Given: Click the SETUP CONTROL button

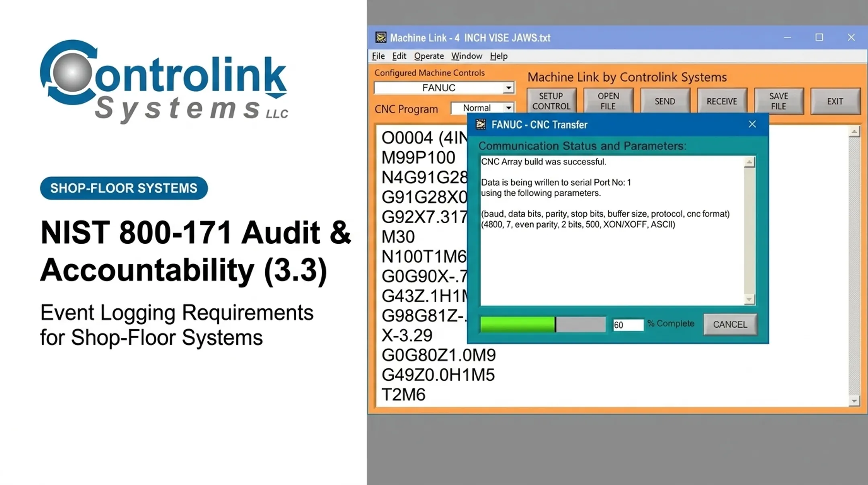Looking at the screenshot, I should (x=551, y=101).
